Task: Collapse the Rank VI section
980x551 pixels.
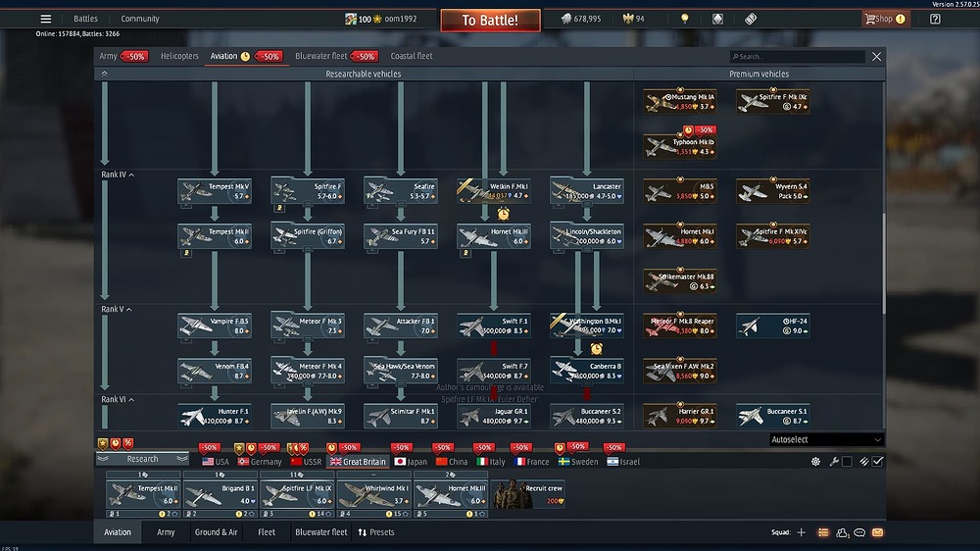Action: coord(118,399)
